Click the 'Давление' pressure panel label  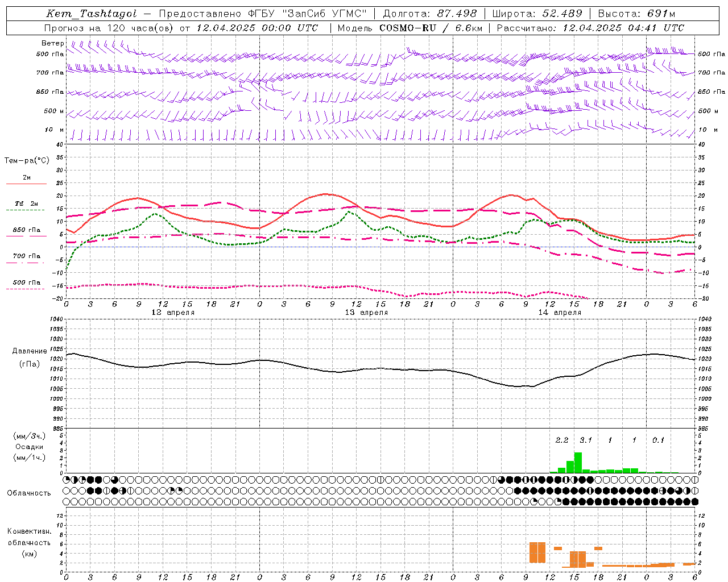pyautogui.click(x=30, y=351)
